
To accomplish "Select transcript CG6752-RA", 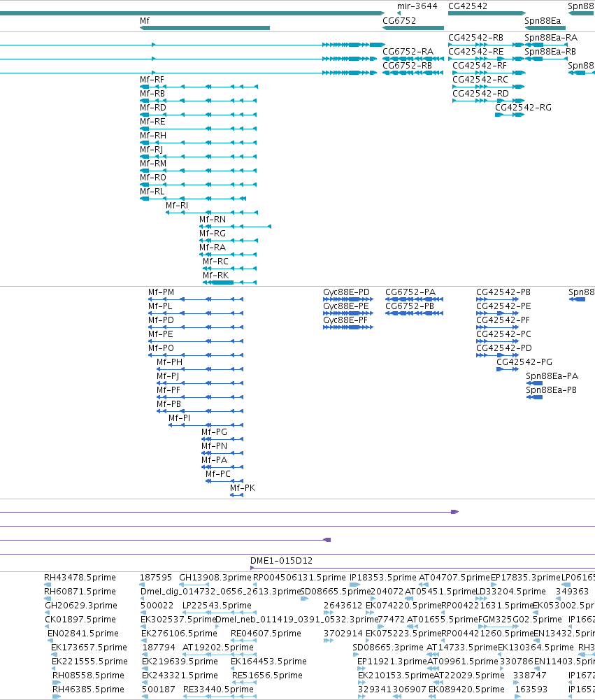I will click(x=413, y=59).
